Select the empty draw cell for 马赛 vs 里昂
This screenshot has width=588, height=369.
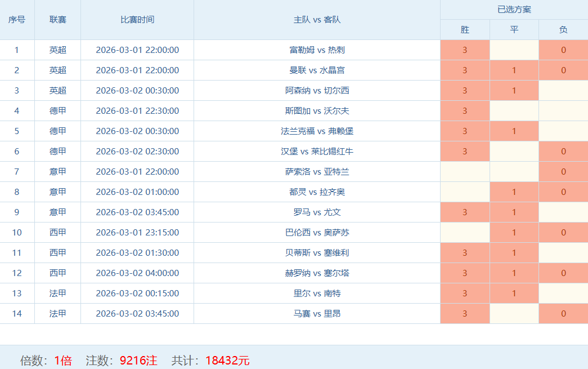pos(514,314)
